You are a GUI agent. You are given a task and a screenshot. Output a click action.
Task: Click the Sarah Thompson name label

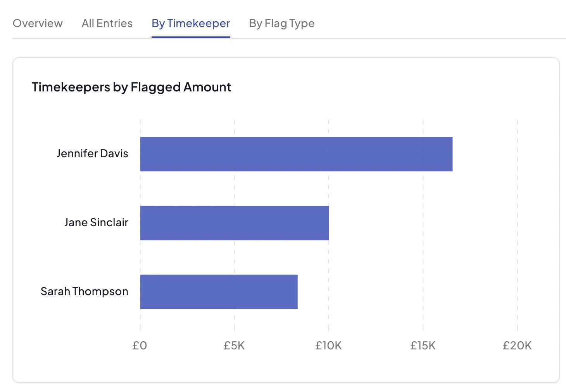tap(85, 292)
